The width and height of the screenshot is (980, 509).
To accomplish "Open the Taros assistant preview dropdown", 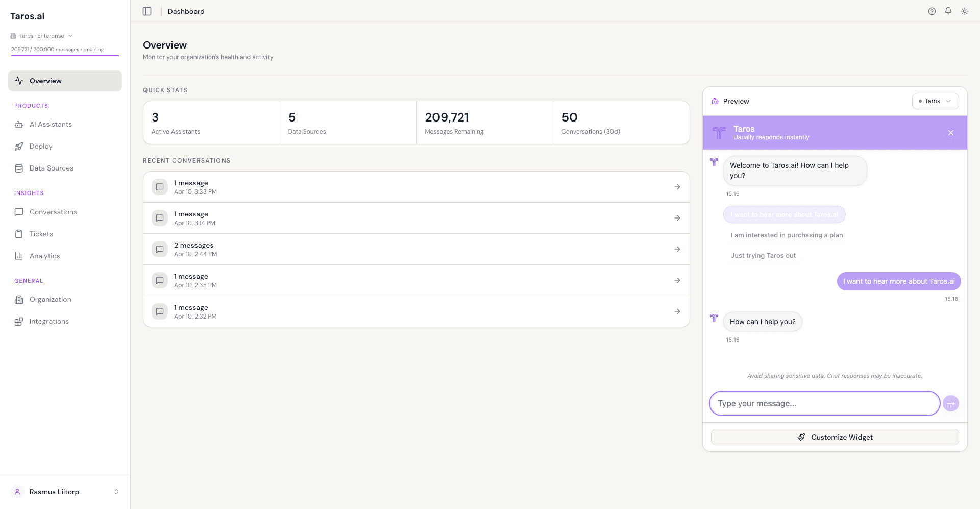I will coord(935,101).
